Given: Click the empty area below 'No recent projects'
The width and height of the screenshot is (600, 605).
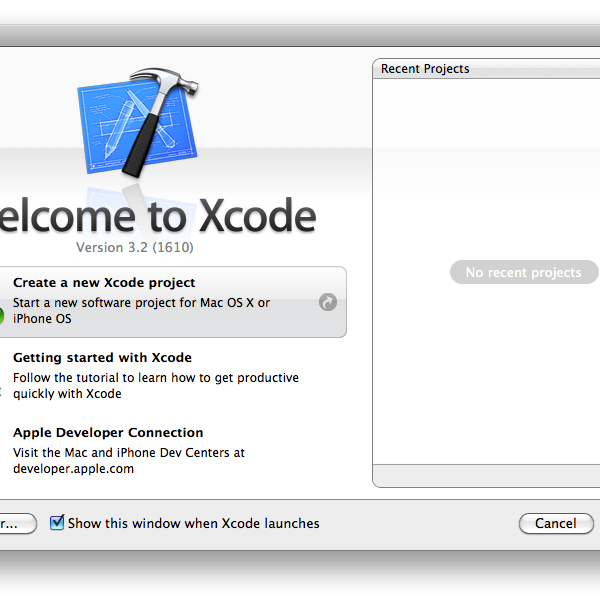Looking at the screenshot, I should pyautogui.click(x=486, y=380).
